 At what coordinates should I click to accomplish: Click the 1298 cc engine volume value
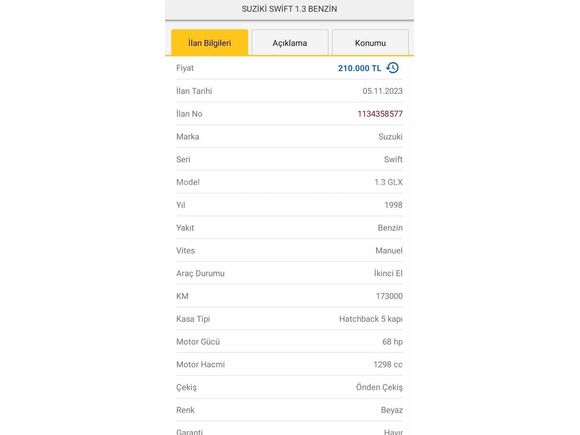coord(388,365)
